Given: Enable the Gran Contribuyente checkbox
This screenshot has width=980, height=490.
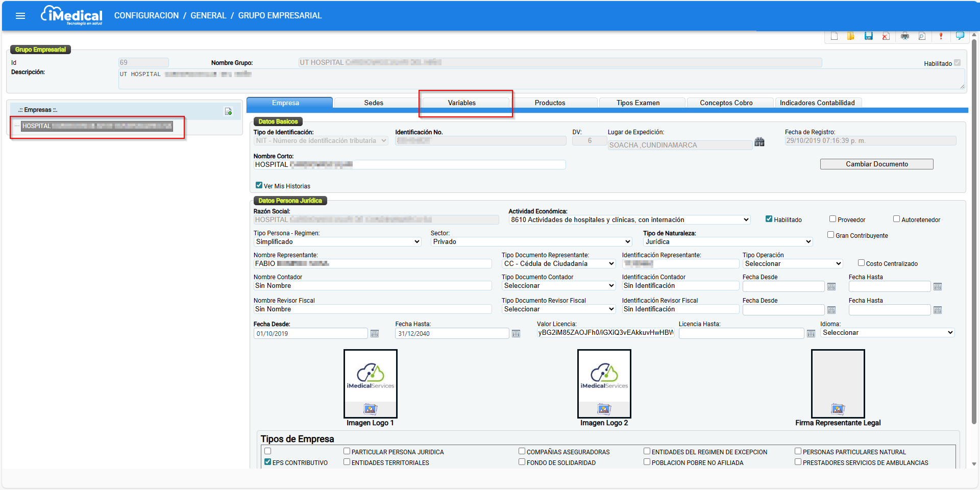Looking at the screenshot, I should (830, 235).
